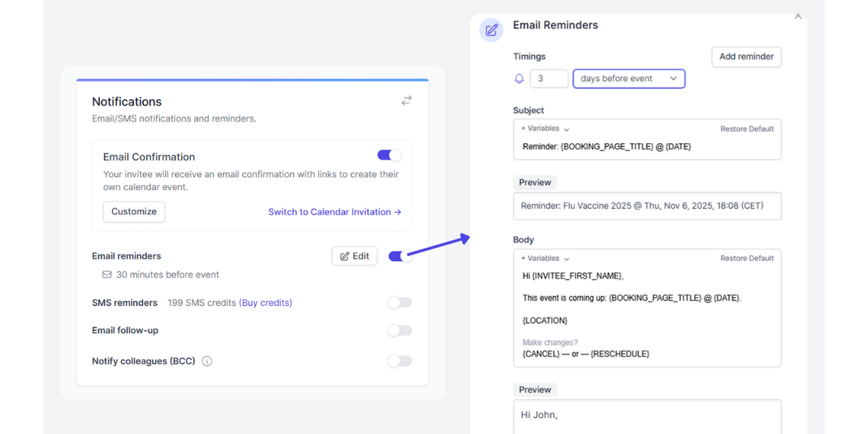Click the bell icon beside the reminder timing
868x434 pixels.
coord(519,78)
